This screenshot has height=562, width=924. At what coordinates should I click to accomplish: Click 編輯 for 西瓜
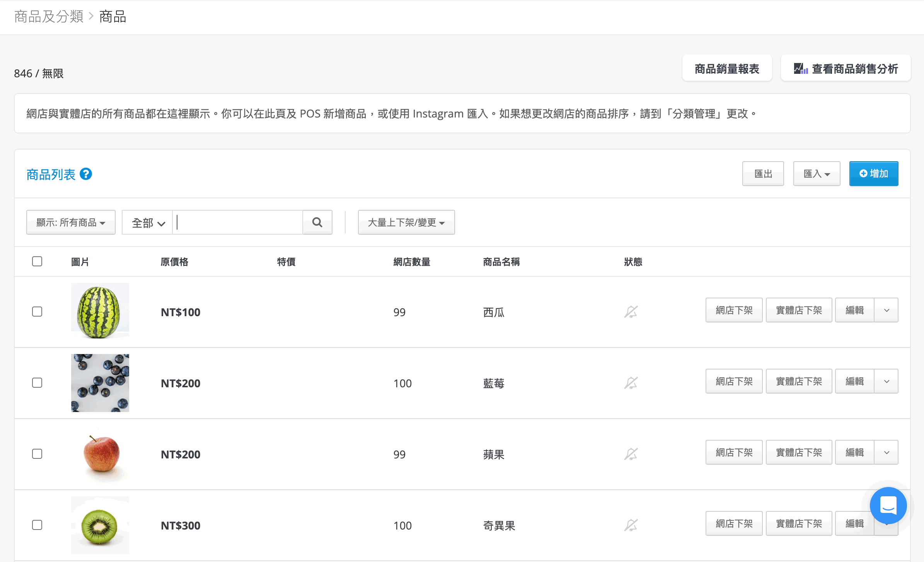(854, 310)
